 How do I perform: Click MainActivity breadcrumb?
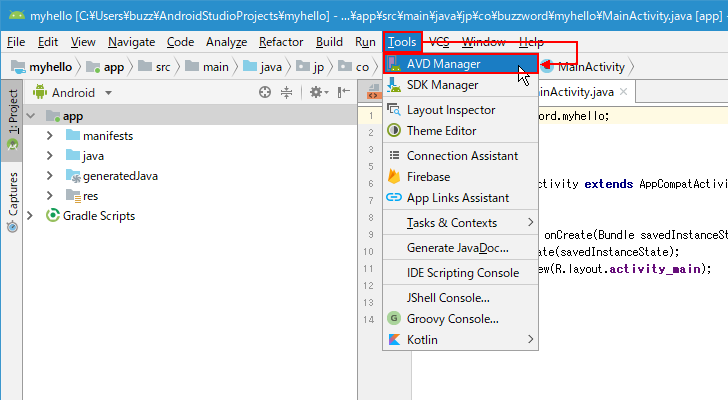pyautogui.click(x=583, y=67)
